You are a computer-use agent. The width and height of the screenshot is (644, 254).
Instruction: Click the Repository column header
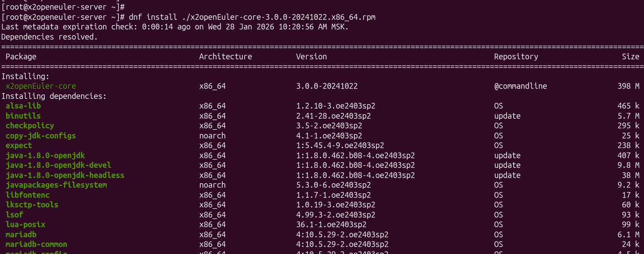click(516, 57)
